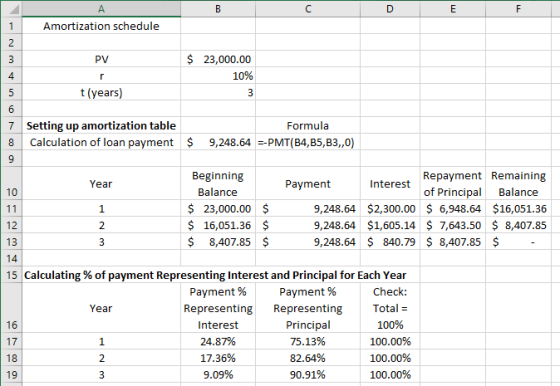560x386 pixels.
Task: Select column A header
Action: click(x=101, y=9)
